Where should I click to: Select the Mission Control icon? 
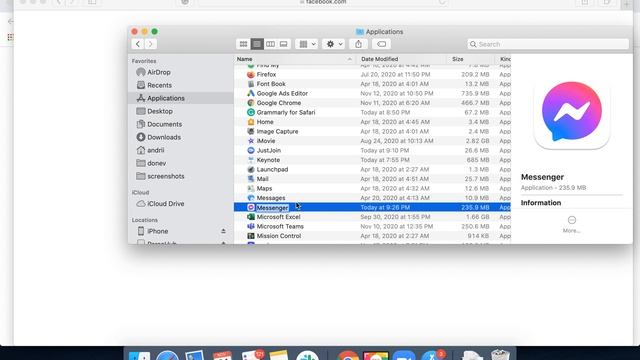[251, 236]
